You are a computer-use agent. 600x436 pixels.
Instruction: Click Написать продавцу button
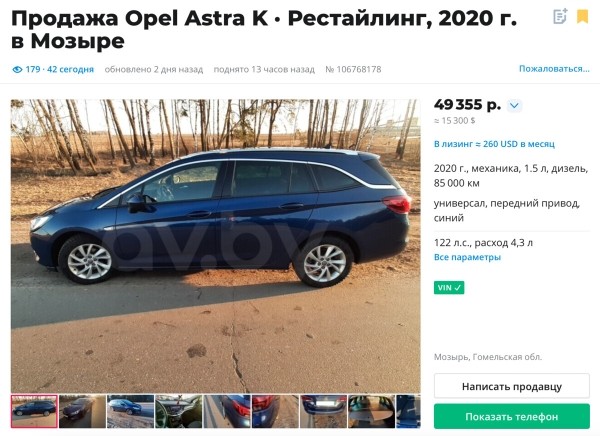tap(512, 386)
